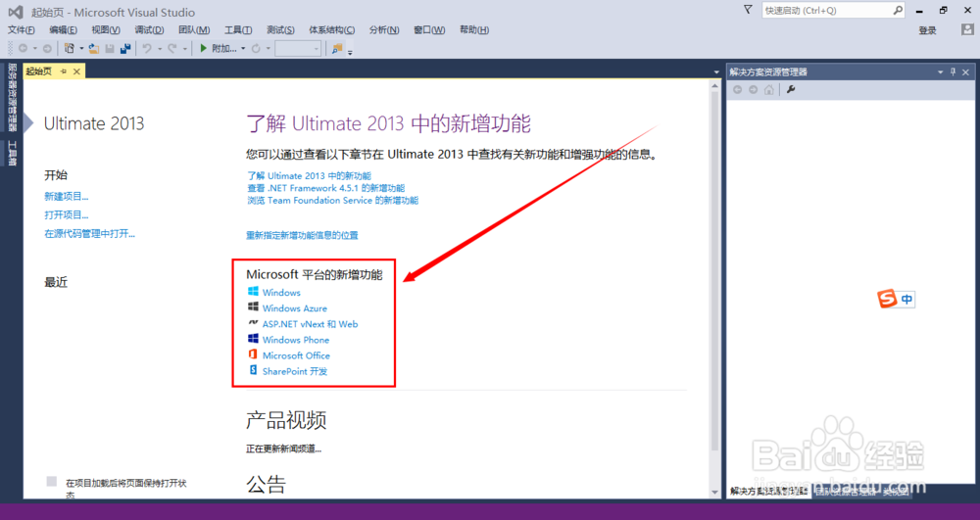This screenshot has width=980, height=520.
Task: Open the .NET Framework 4.5.1 新增功能 link
Action: (x=325, y=188)
